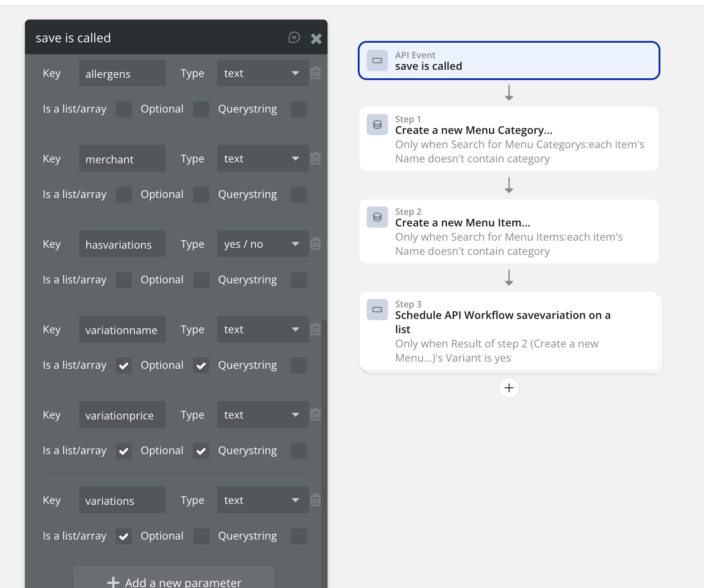Toggle Querystring for merchant
The height and width of the screenshot is (588, 704).
point(299,195)
